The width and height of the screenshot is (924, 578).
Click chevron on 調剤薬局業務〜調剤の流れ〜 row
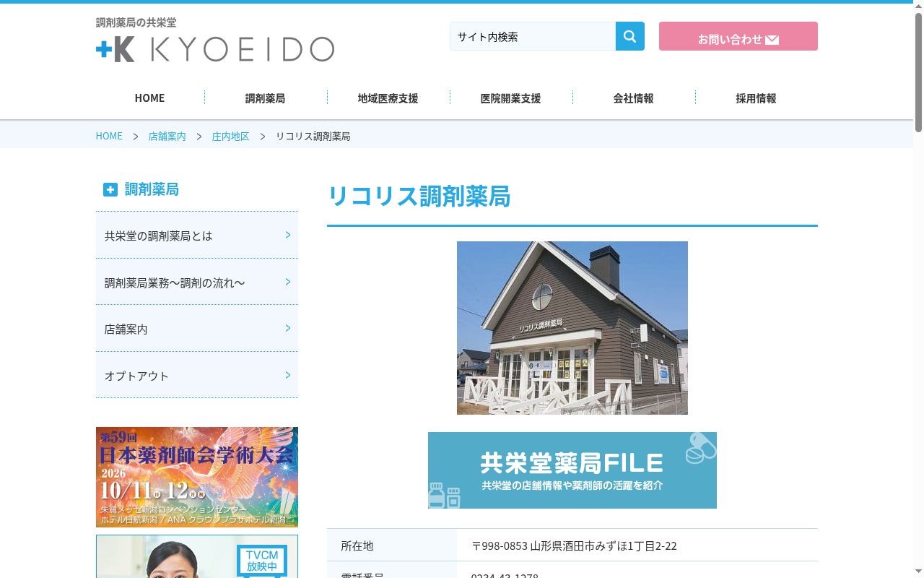(x=287, y=282)
